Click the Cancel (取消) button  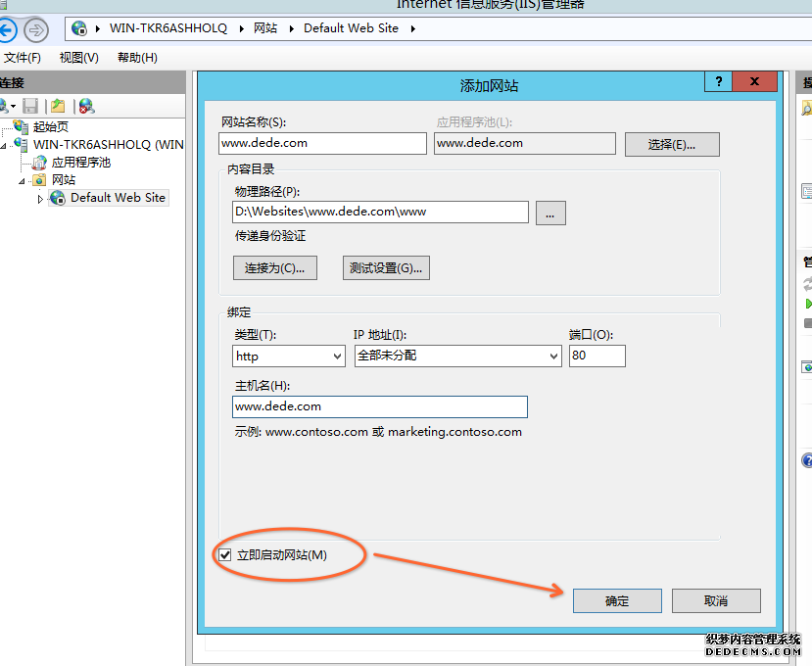click(716, 601)
